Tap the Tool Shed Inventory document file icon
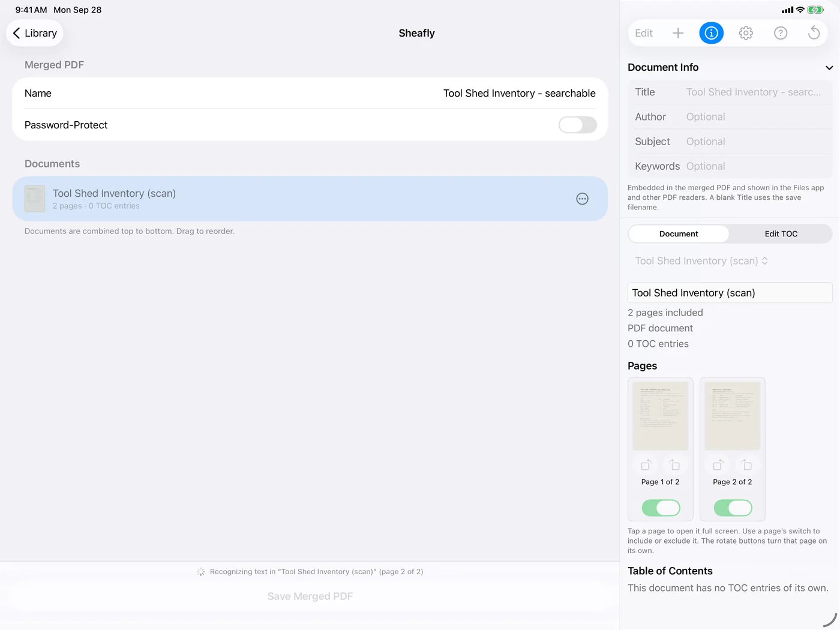Viewport: 840px width, 630px height. [x=35, y=199]
